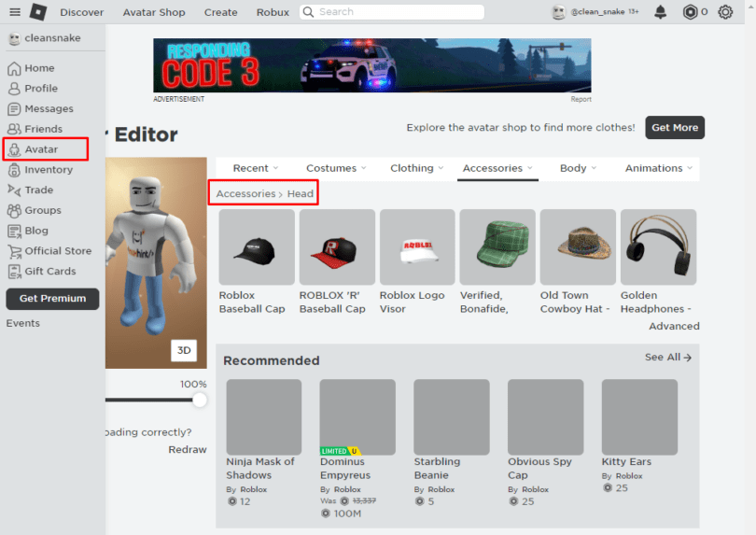Click the Dominus Empyreus title text
The width and height of the screenshot is (756, 535).
point(345,469)
